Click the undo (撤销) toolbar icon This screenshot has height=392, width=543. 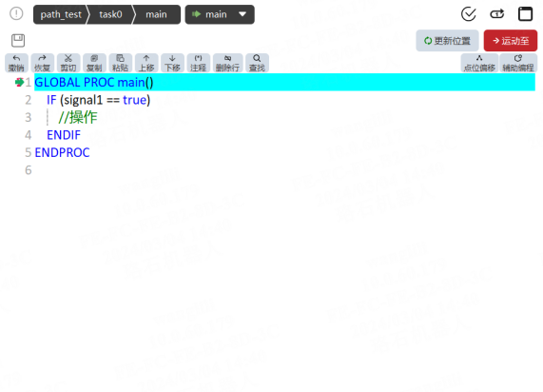[x=16, y=63]
